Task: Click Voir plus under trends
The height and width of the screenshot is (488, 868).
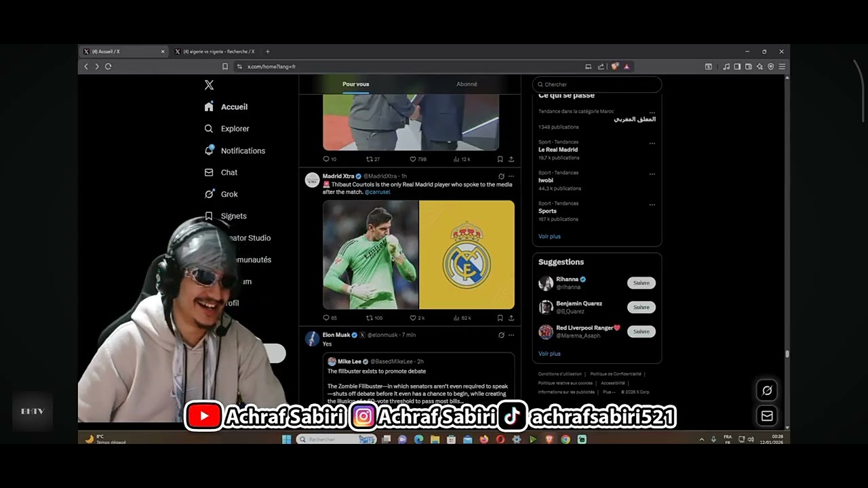Action: (x=549, y=237)
